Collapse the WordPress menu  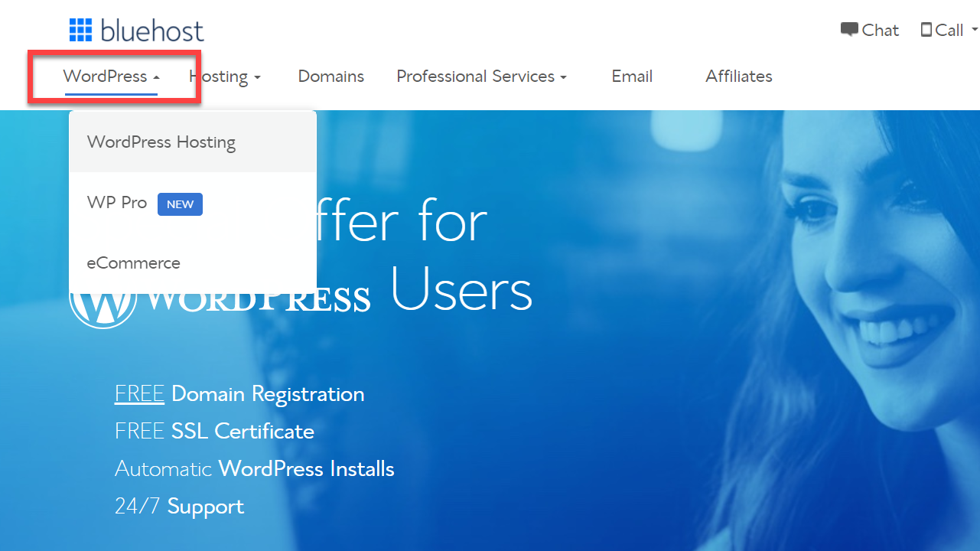112,77
